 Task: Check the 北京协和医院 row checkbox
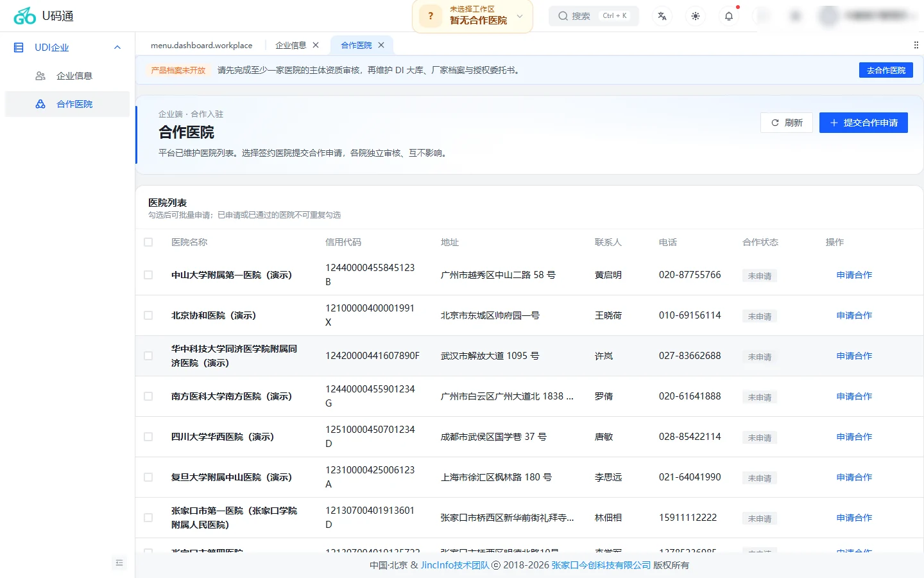click(x=148, y=315)
